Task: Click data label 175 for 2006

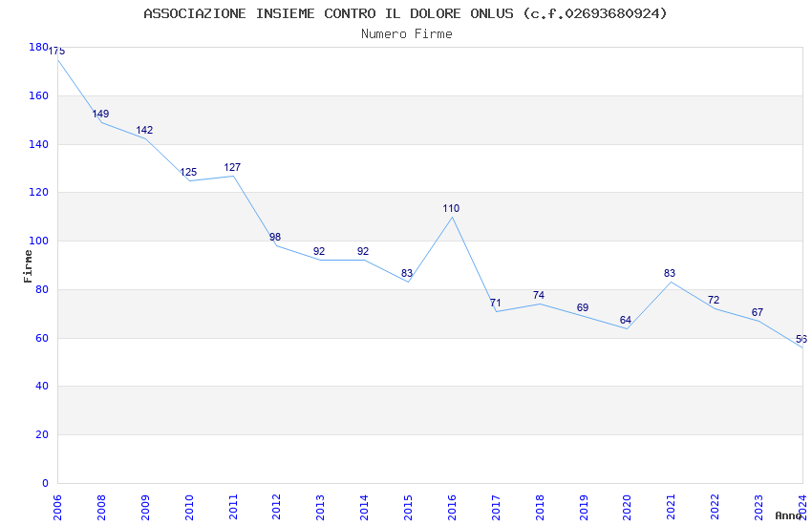Action: 57,51
